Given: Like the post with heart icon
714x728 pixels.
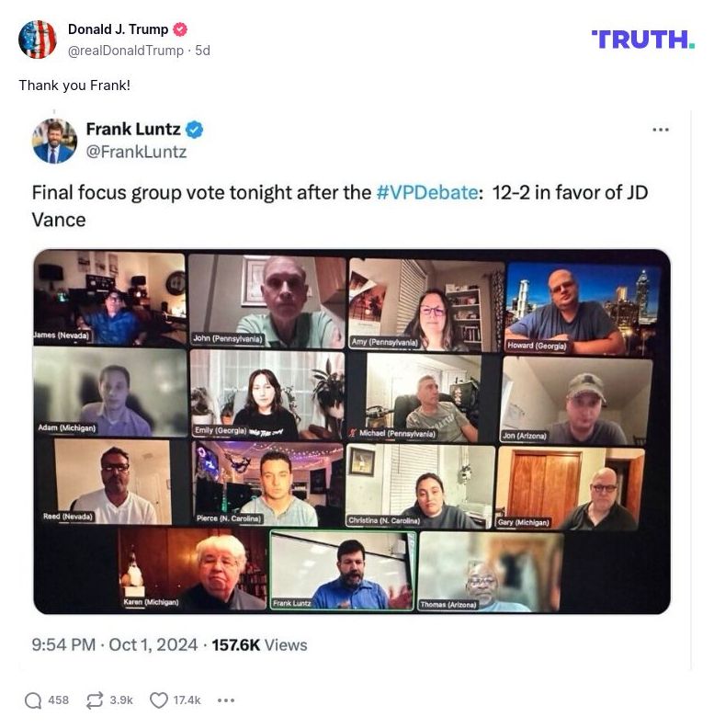Looking at the screenshot, I should click(159, 700).
